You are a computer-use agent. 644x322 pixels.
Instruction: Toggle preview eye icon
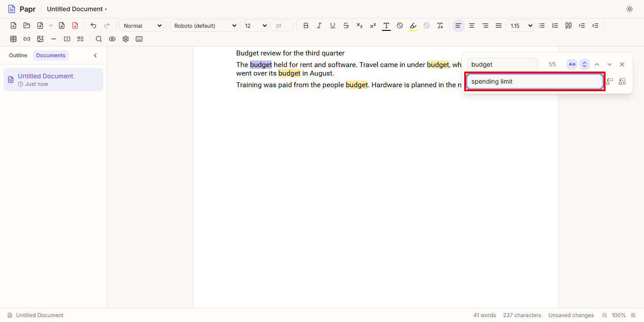(x=112, y=39)
